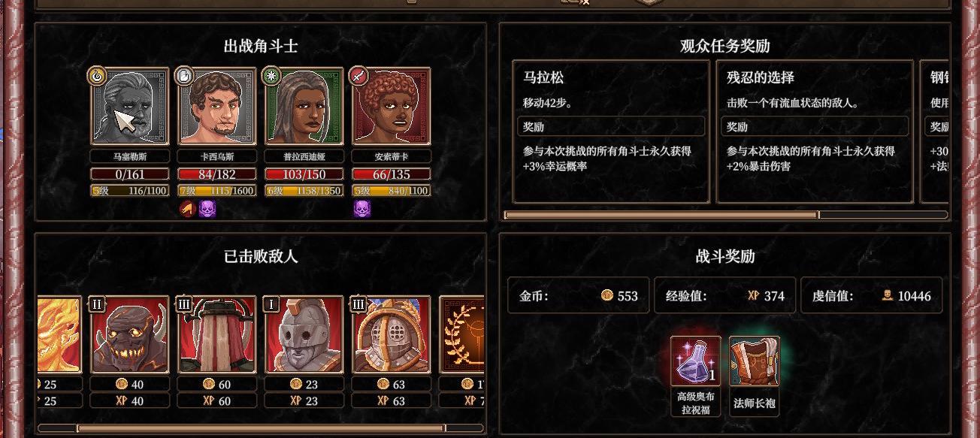Open the 残忍的选择 audience quest card
This screenshot has width=980, height=438.
815,131
